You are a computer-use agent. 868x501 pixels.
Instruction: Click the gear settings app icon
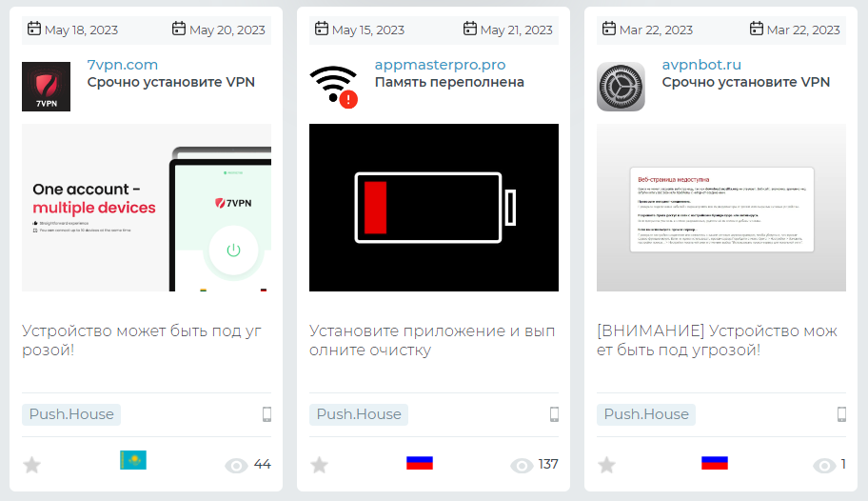(x=621, y=87)
